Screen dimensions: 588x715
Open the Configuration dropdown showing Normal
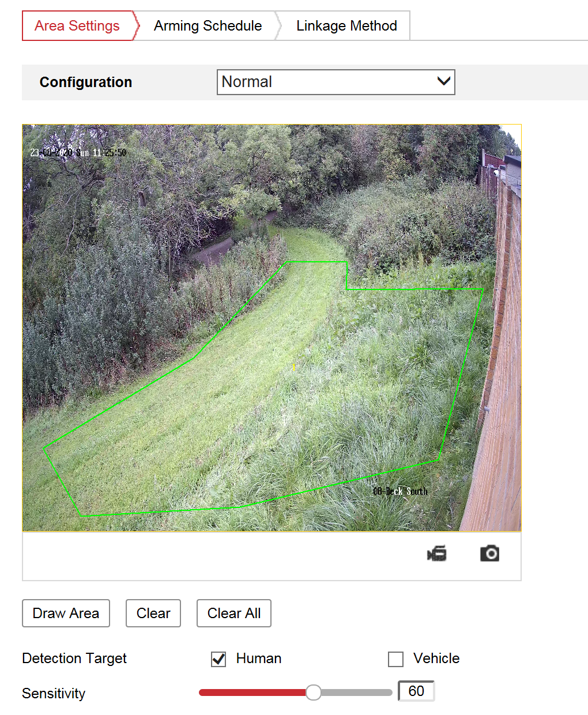336,82
